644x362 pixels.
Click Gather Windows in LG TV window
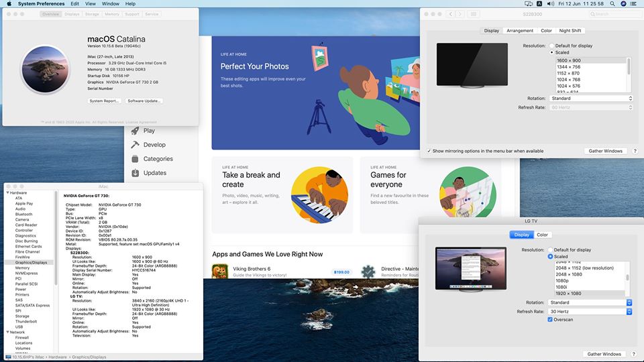tap(604, 354)
